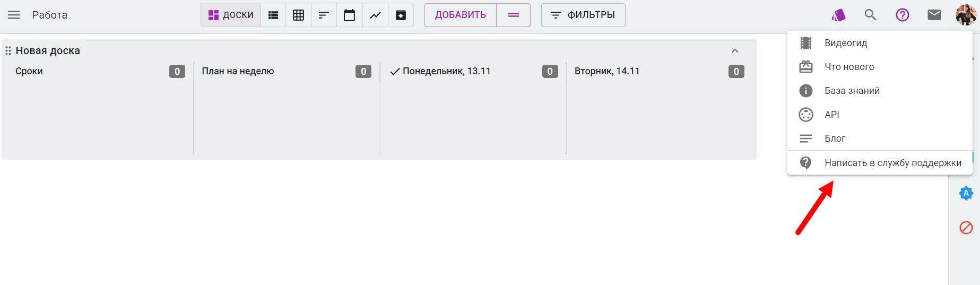Image resolution: width=980 pixels, height=285 pixels.
Task: Select Видеогид from the help menu
Action: point(880,43)
